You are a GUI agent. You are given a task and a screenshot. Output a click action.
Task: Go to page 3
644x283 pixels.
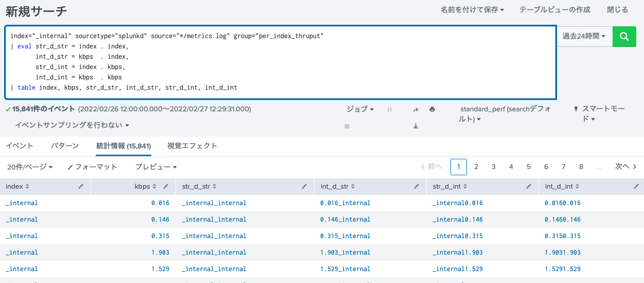(494, 167)
